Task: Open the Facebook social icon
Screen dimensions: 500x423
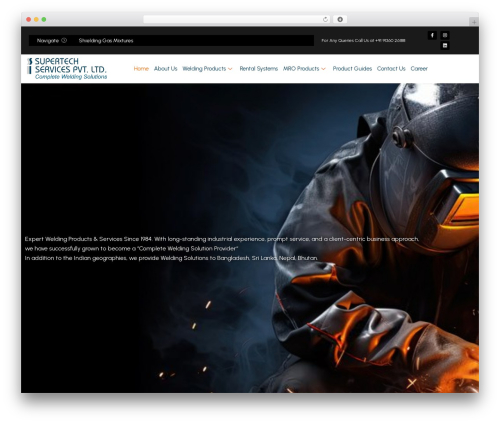Action: 432,35
